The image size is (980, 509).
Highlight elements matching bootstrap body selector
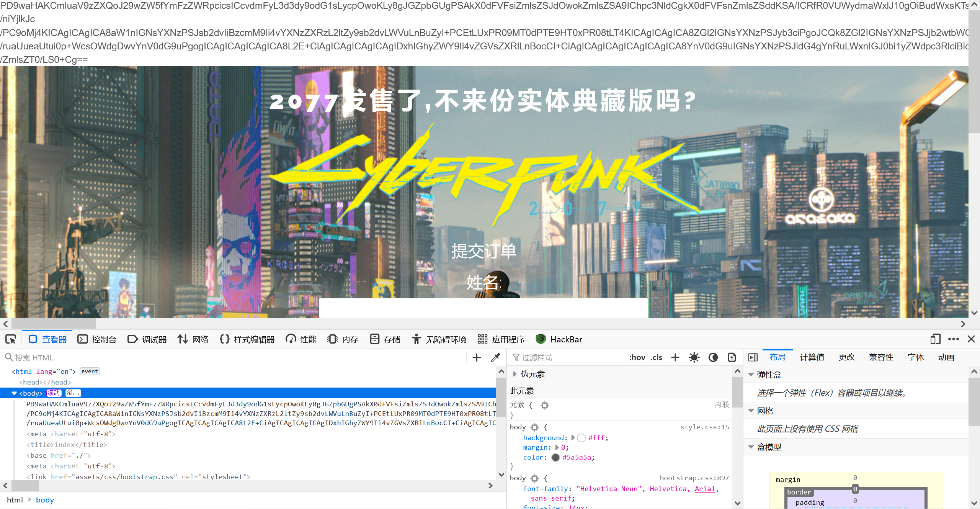[535, 478]
